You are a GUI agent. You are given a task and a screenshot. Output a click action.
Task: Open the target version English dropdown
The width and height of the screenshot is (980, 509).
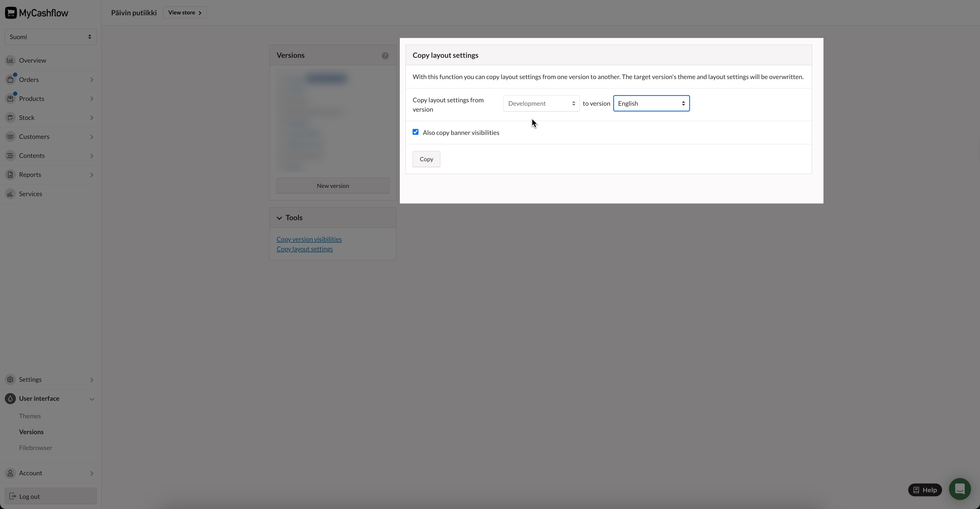651,103
